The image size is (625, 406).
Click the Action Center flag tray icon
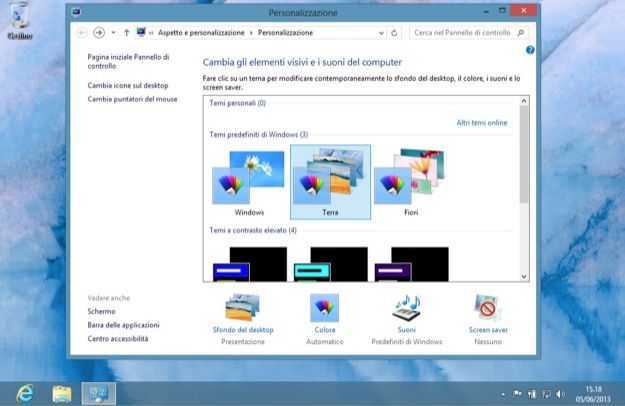pos(517,394)
